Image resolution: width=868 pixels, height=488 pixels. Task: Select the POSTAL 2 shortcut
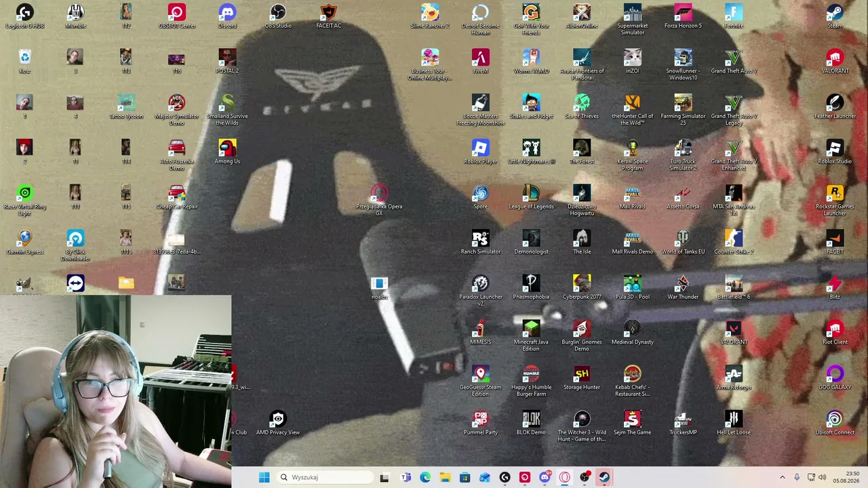(227, 62)
